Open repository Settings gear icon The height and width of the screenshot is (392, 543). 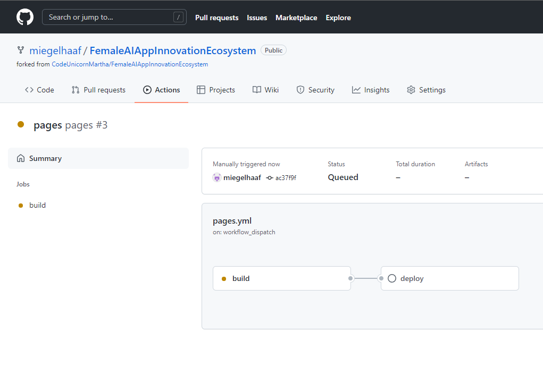pos(411,90)
